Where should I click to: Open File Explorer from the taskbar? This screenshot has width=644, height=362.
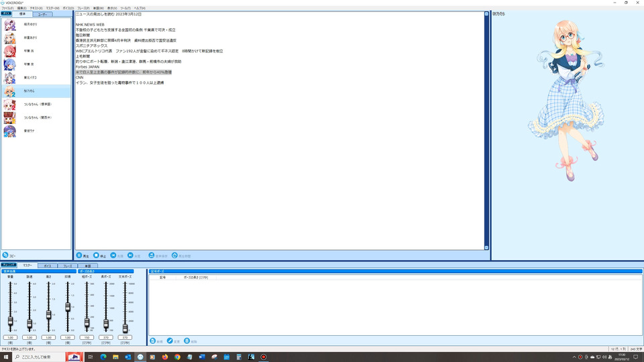(115, 357)
